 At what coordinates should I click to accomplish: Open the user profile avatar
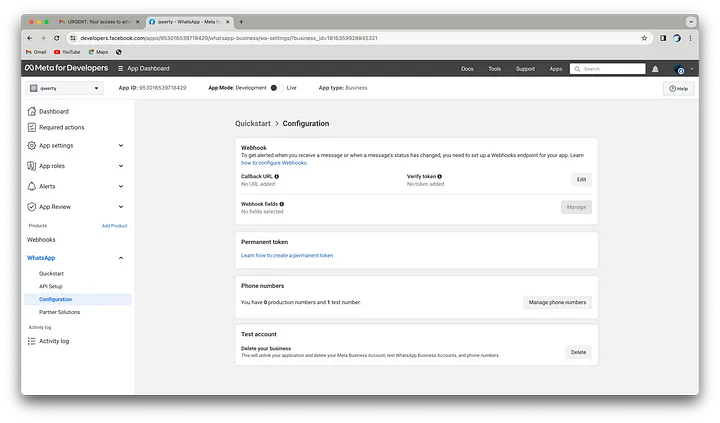pos(679,69)
